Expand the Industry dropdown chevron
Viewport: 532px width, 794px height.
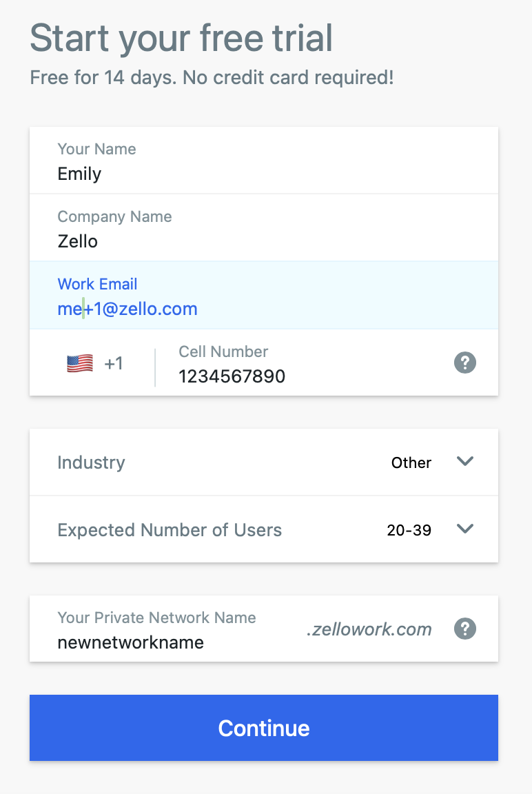(x=464, y=461)
